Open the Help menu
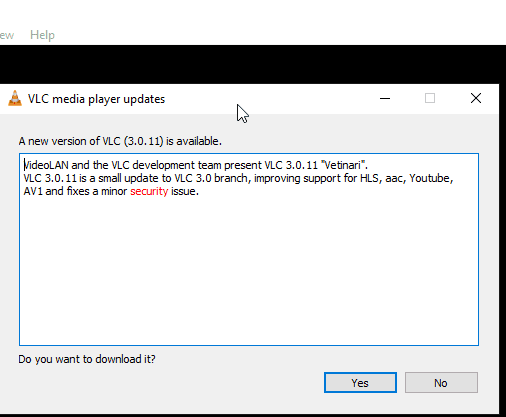This screenshot has height=417, width=506. click(42, 35)
